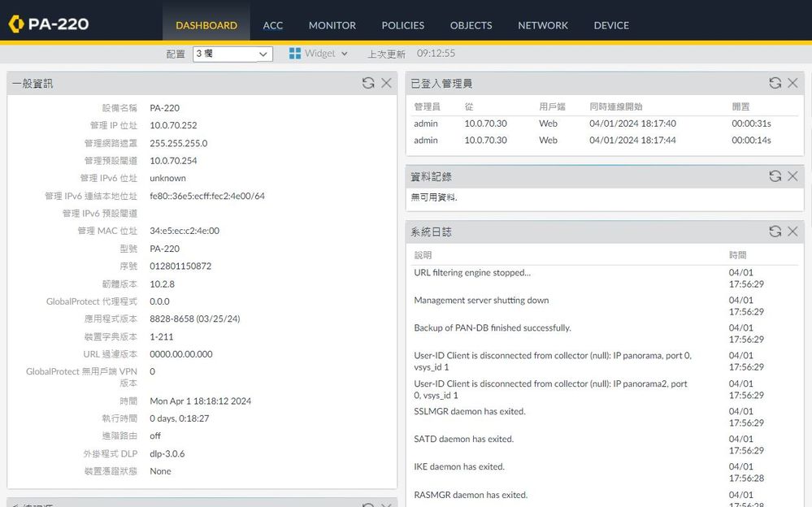The height and width of the screenshot is (507, 812).
Task: Switch to the NETWORK tab
Action: click(x=543, y=25)
